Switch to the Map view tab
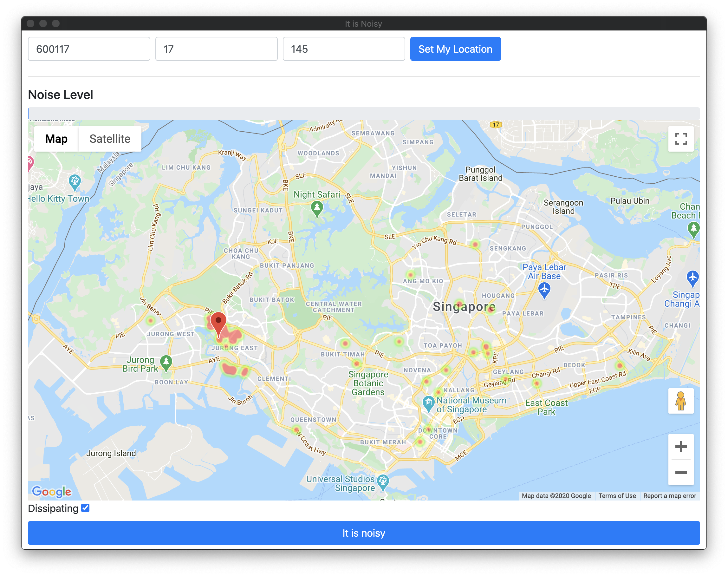Screen dimensions: 728x576 point(56,139)
